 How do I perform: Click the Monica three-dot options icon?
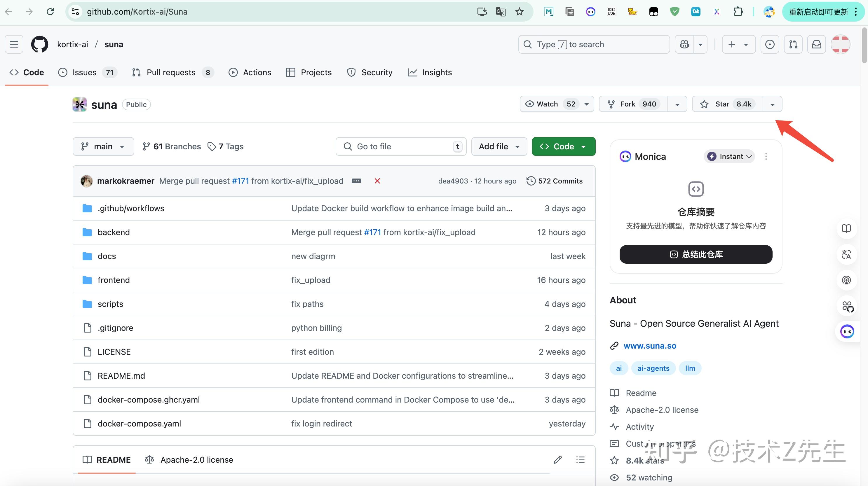coord(766,156)
